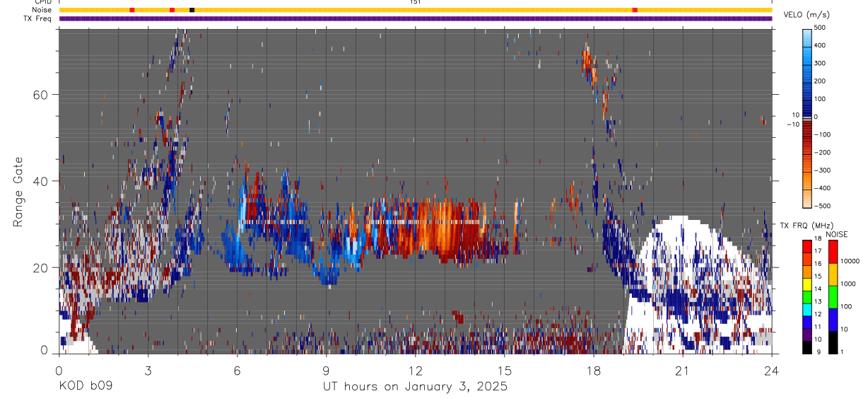Click the green 13–14 MHz TX FRQ swatch

807,296
